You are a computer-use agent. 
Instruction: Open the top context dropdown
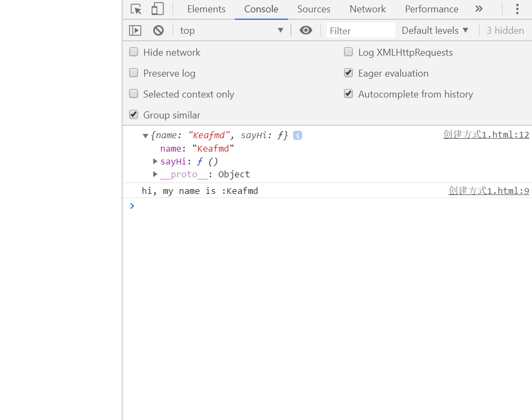pos(232,31)
